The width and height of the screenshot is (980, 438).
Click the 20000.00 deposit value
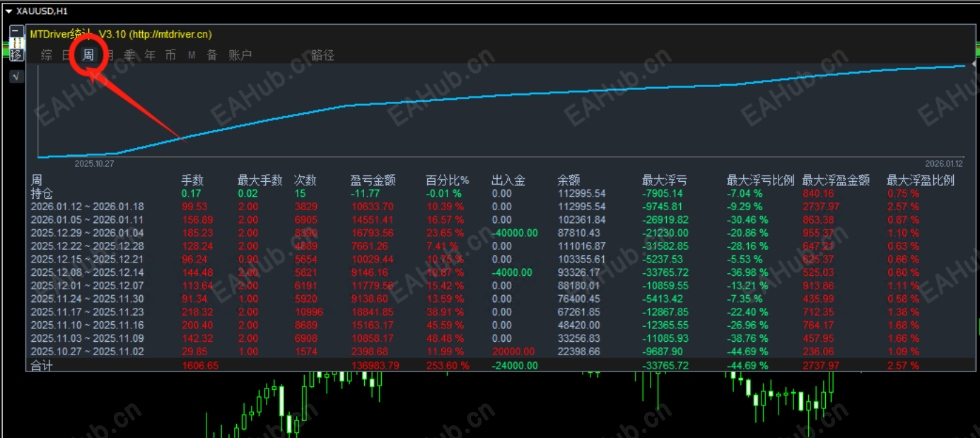(514, 351)
